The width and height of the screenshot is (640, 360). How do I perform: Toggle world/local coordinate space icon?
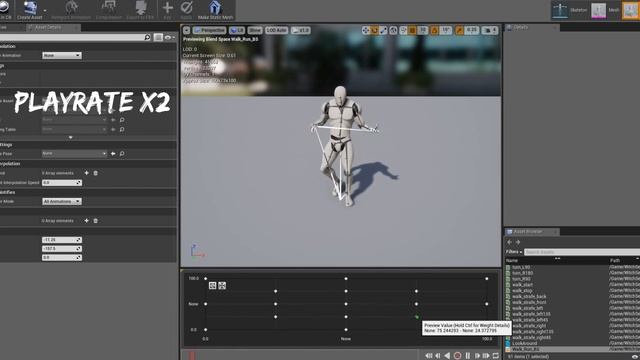[x=393, y=30]
